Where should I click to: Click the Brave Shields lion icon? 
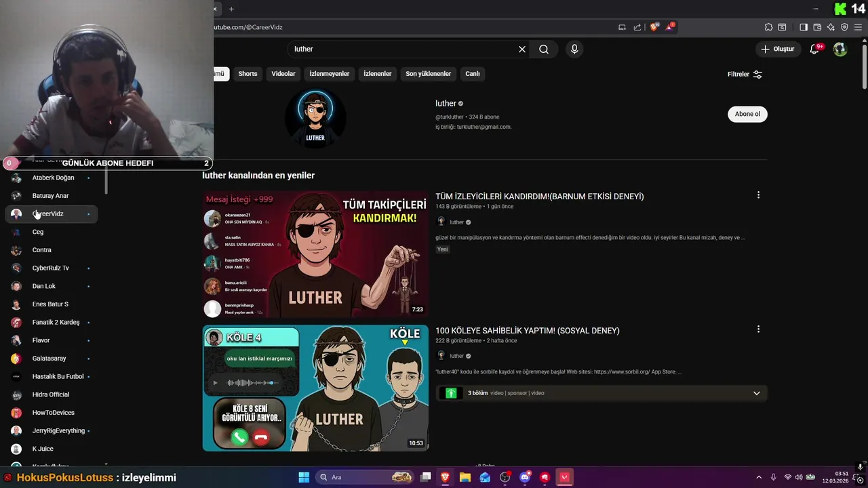[x=654, y=27]
